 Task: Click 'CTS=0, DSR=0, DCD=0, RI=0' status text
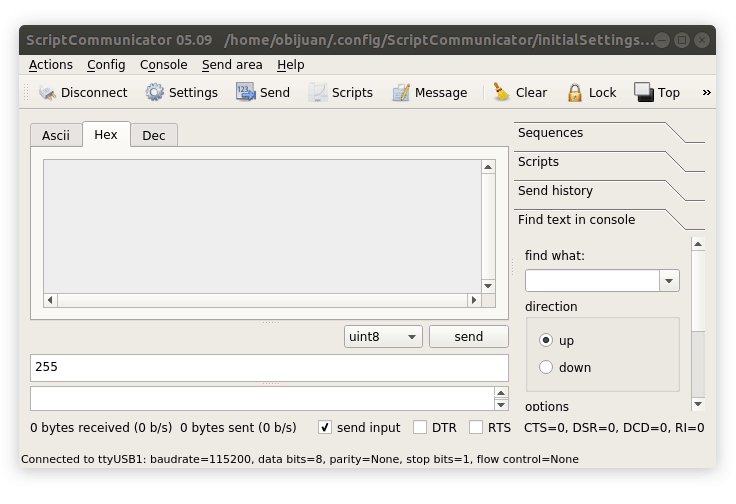[x=614, y=428]
